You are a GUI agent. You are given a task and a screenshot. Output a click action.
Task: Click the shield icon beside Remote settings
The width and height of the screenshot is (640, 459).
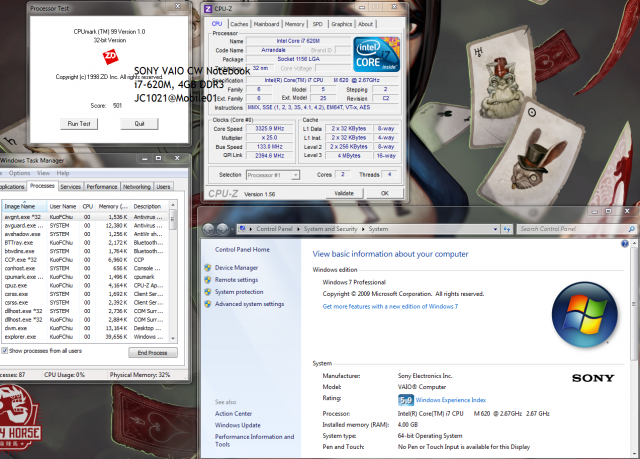tap(208, 280)
